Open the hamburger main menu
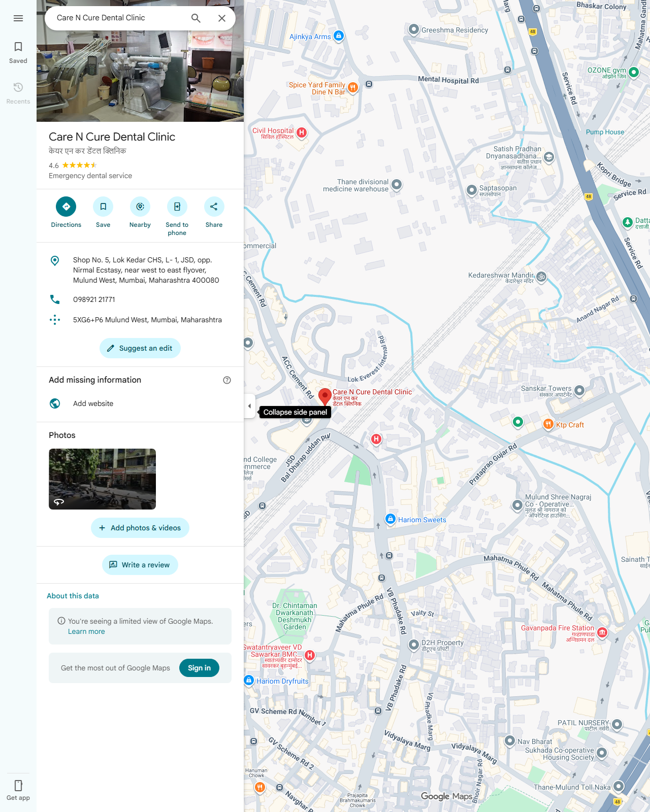This screenshot has height=812, width=650. coord(18,18)
